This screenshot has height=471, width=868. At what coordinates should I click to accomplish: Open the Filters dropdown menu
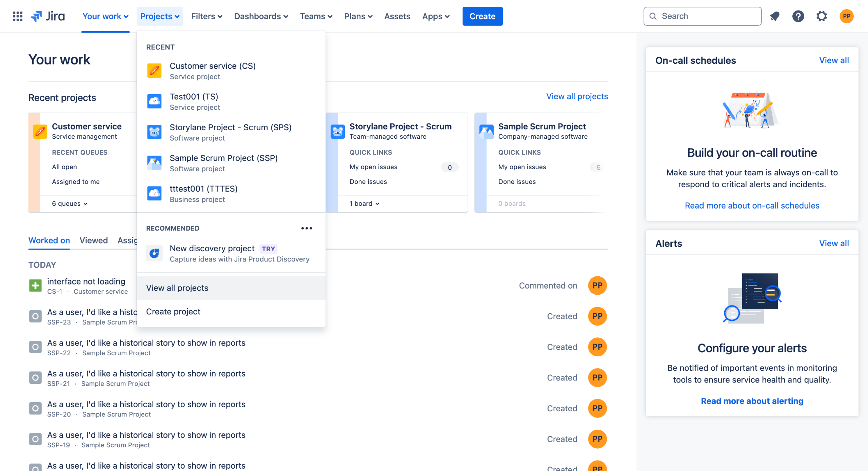pos(206,16)
